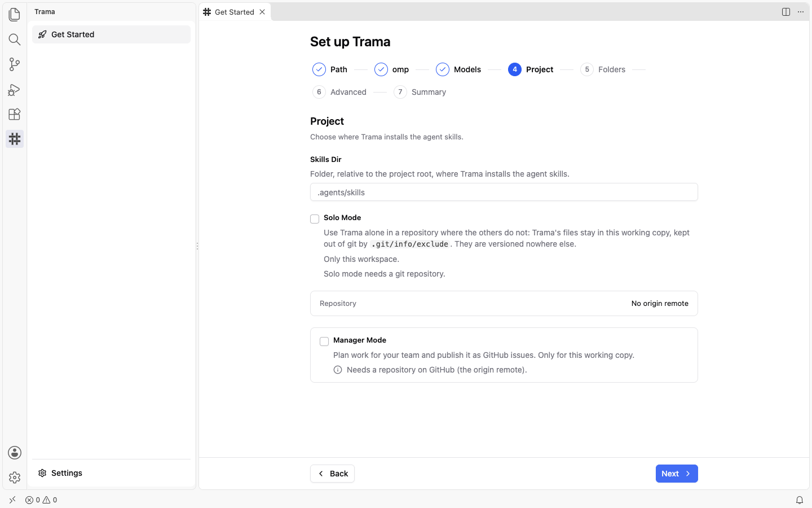Go to the Models step

click(x=458, y=69)
